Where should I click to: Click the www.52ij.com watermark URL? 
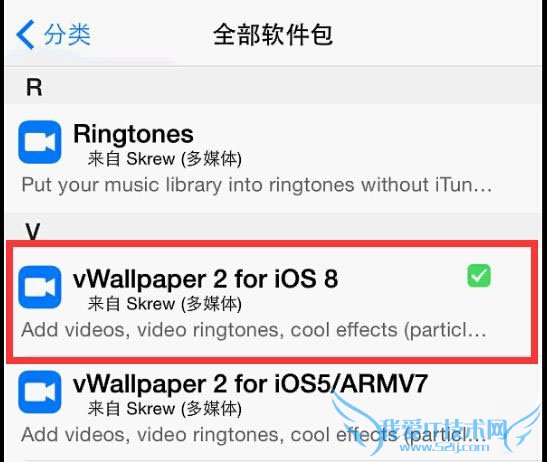click(444, 447)
